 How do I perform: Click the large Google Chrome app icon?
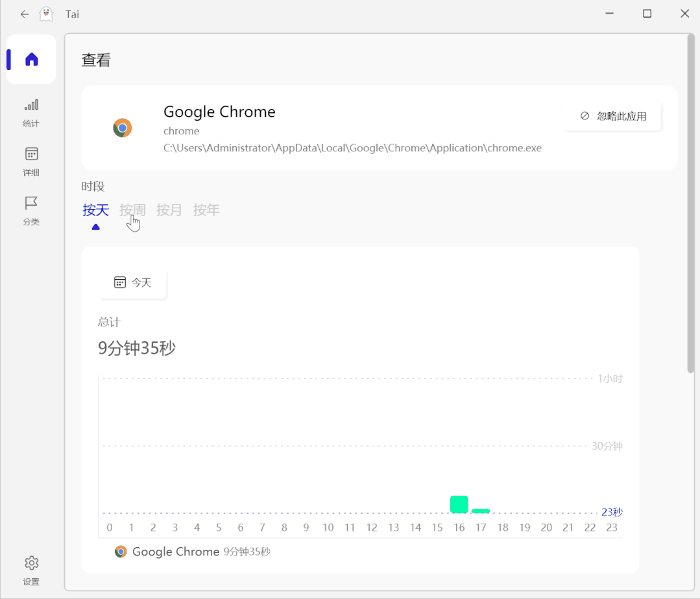pos(123,128)
